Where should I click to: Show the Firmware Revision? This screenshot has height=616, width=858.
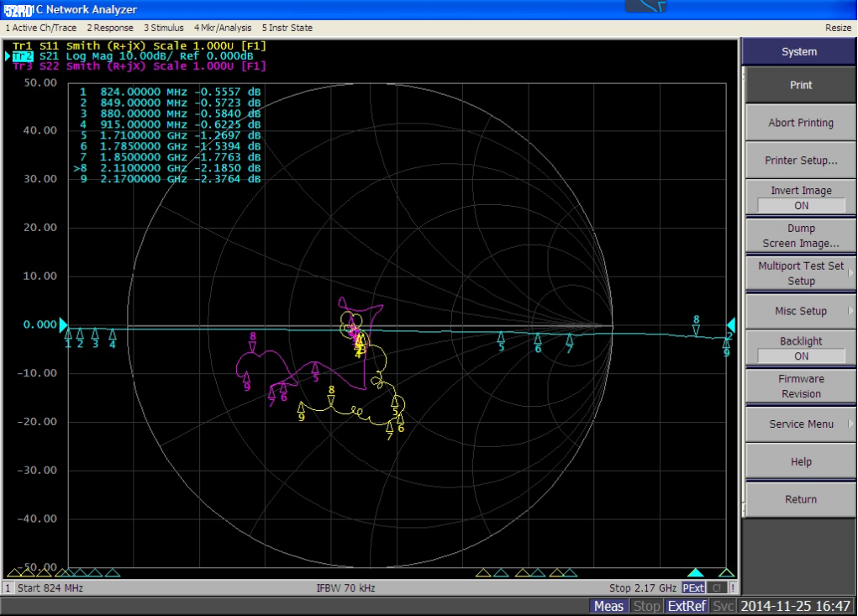[x=801, y=387]
